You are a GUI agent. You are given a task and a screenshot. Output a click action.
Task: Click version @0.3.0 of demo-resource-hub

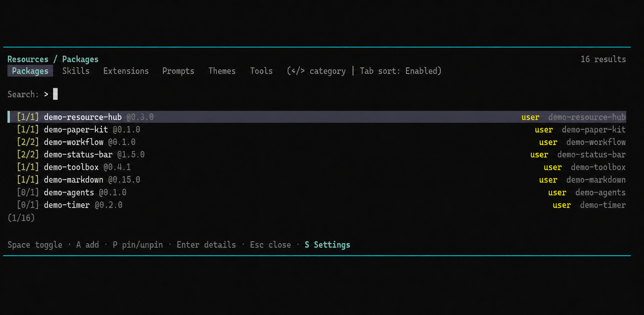click(140, 117)
